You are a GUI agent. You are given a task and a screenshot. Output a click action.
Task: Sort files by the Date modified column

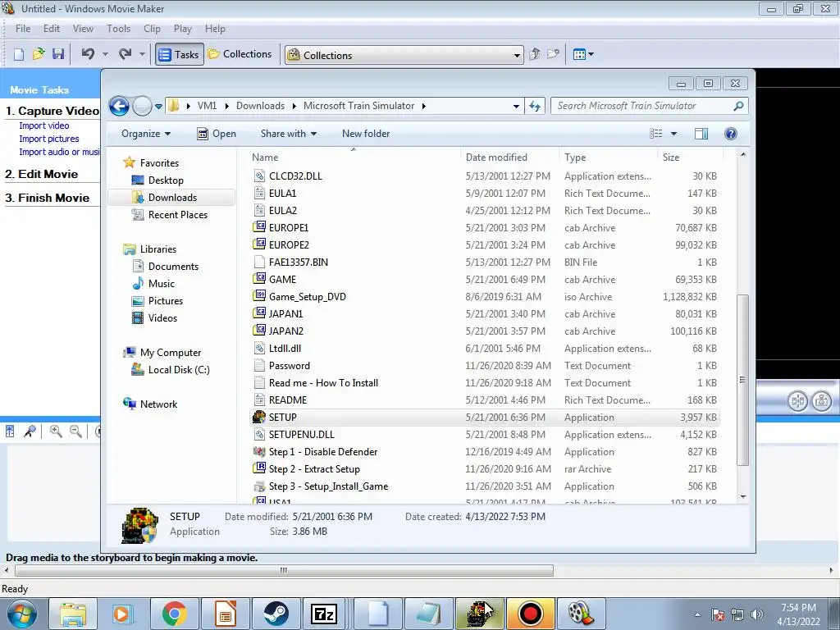[496, 157]
